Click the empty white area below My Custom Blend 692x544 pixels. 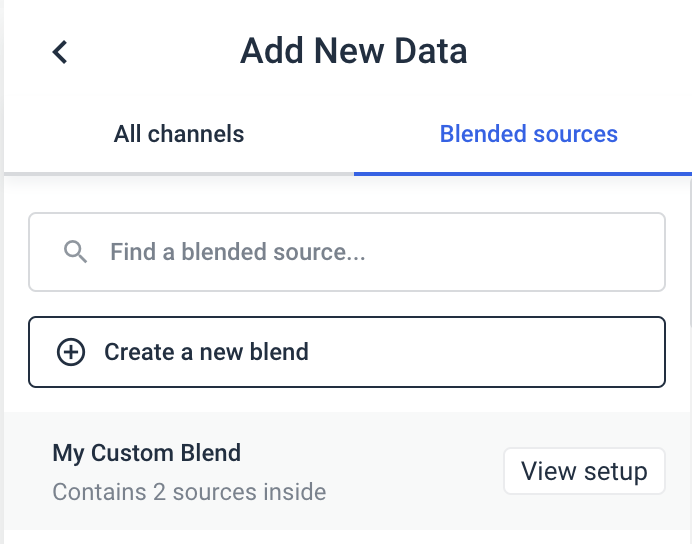346,537
